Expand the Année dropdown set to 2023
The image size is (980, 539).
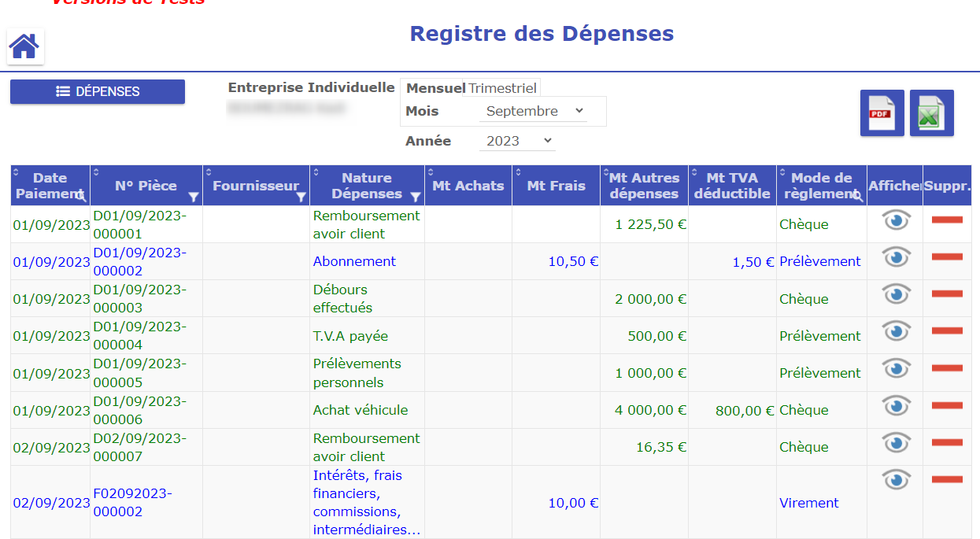(517, 141)
